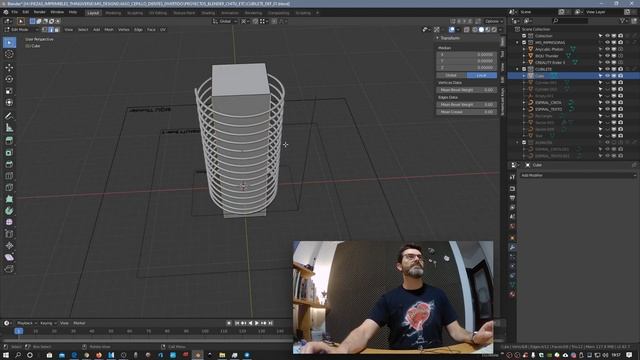Select the Measure tool
The width and height of the screenshot is (640, 360).
point(9,128)
